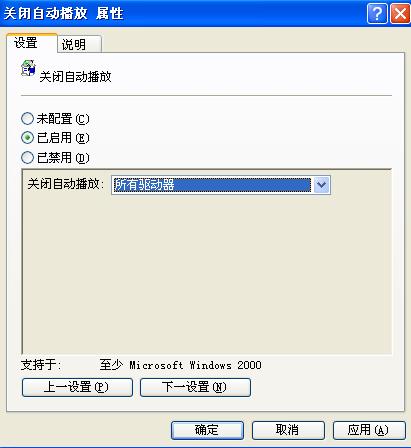This screenshot has width=411, height=448.
Task: Click the 下一设置 button
Action: tap(195, 387)
